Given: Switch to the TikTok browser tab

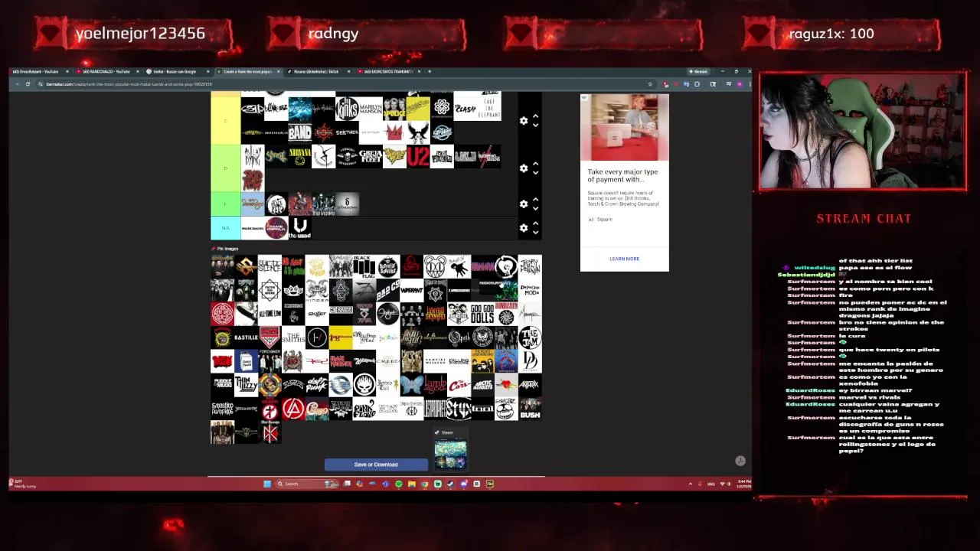Looking at the screenshot, I should tap(316, 71).
